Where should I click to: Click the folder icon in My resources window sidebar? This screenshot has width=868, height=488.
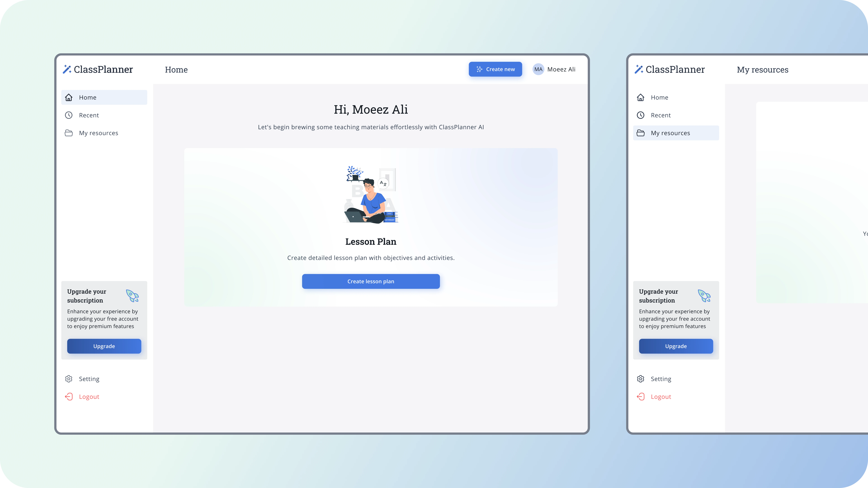click(x=641, y=133)
